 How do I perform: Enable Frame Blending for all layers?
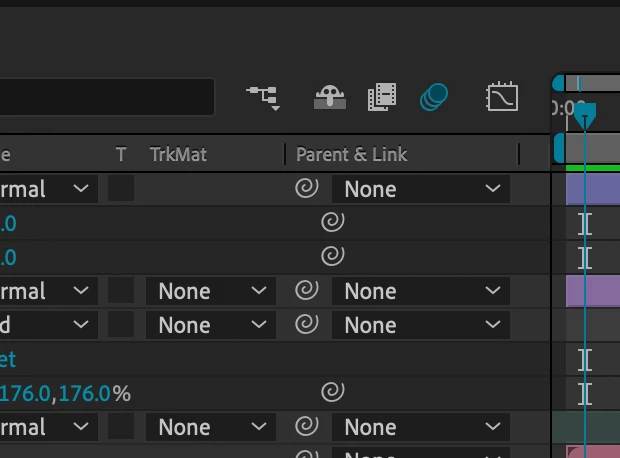pyautogui.click(x=382, y=97)
